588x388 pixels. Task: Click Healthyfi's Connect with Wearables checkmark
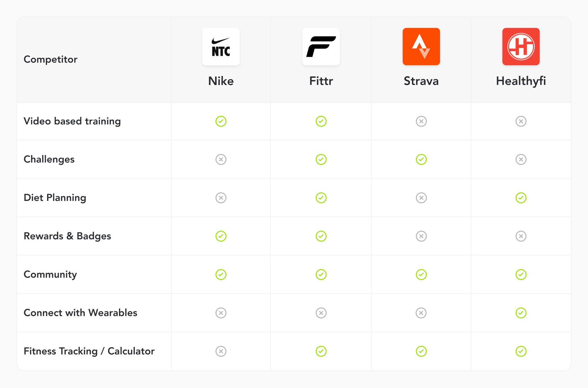click(521, 313)
